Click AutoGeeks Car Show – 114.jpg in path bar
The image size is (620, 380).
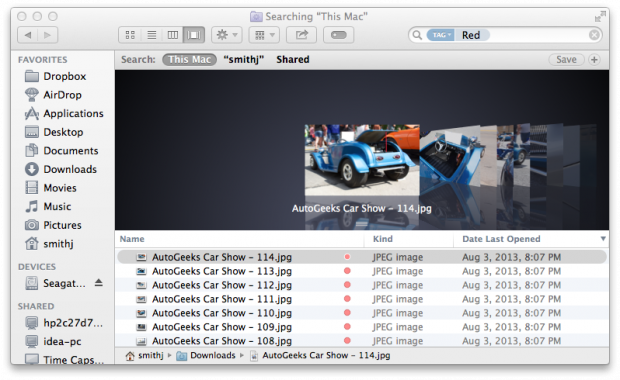pyautogui.click(x=320, y=355)
